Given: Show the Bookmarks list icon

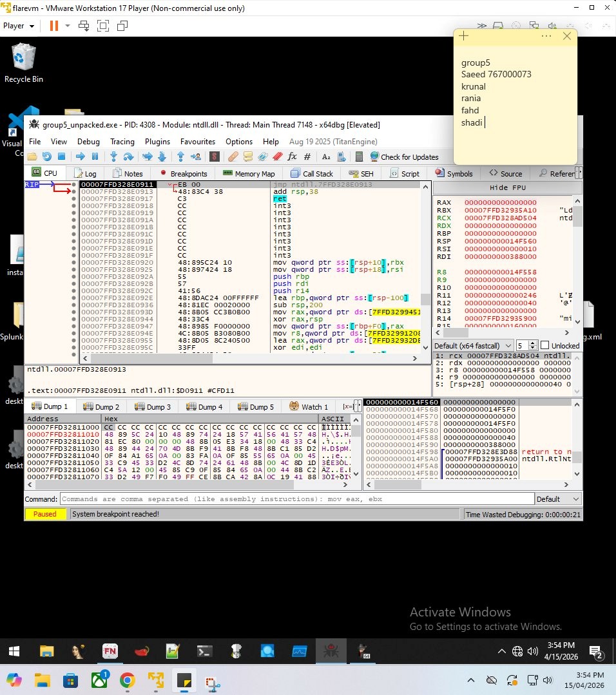Looking at the screenshot, I should (x=278, y=157).
